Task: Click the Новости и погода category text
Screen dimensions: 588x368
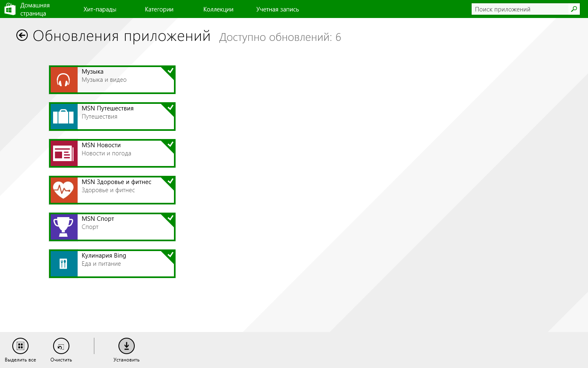Action: [107, 153]
